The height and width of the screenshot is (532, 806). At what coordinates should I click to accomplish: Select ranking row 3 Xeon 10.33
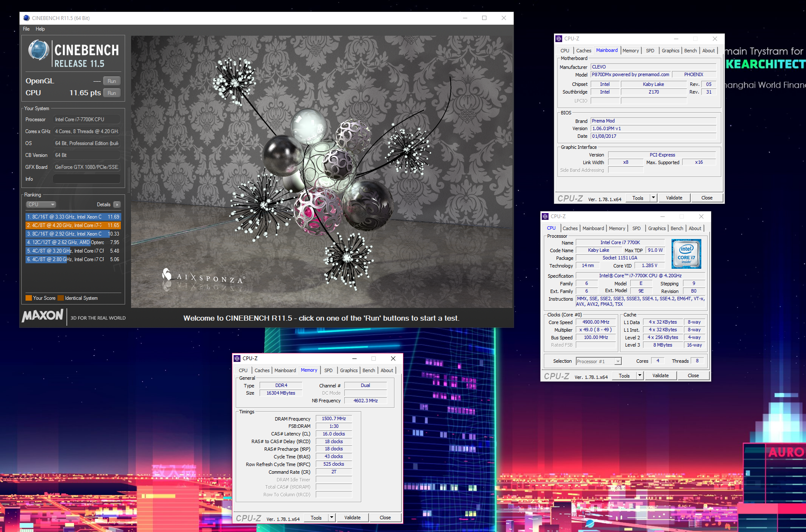[73, 234]
